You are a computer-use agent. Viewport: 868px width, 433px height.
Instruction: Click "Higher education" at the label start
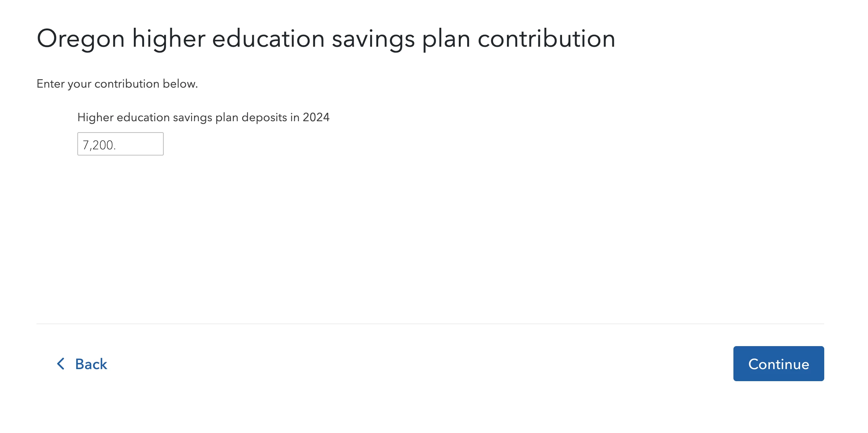pos(124,117)
